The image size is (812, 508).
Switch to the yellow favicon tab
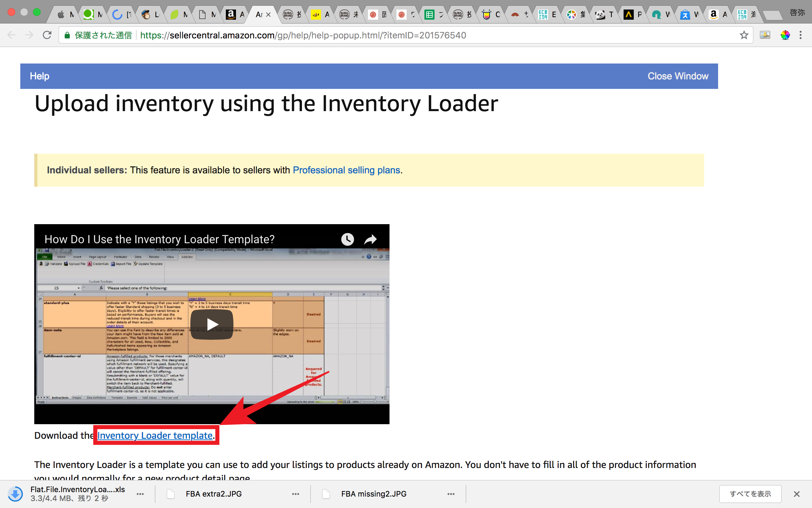(316, 15)
